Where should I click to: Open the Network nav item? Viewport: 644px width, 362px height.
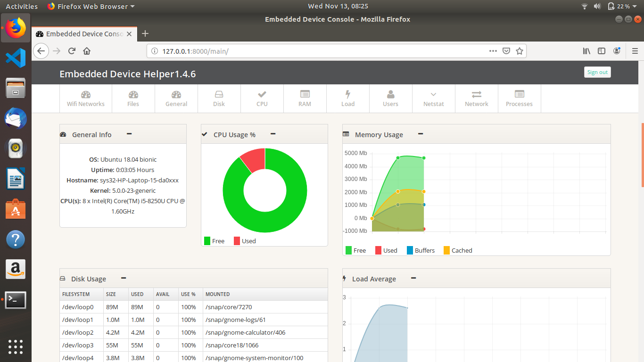tap(477, 99)
